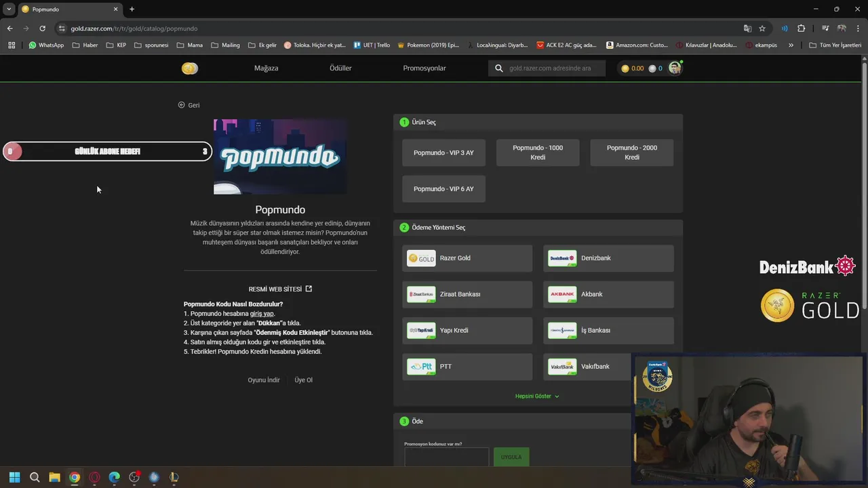Click the Razer Gold coin logo in header

pos(190,68)
